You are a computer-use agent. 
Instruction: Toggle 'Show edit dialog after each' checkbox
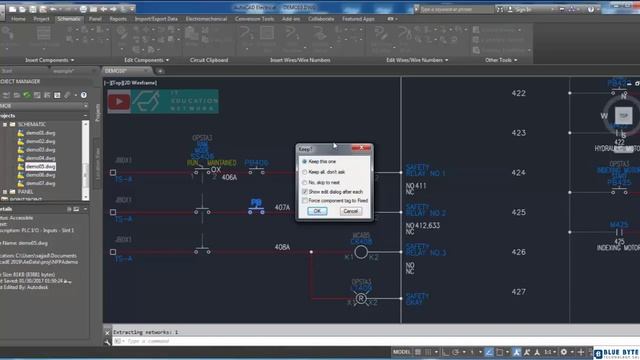point(332,191)
